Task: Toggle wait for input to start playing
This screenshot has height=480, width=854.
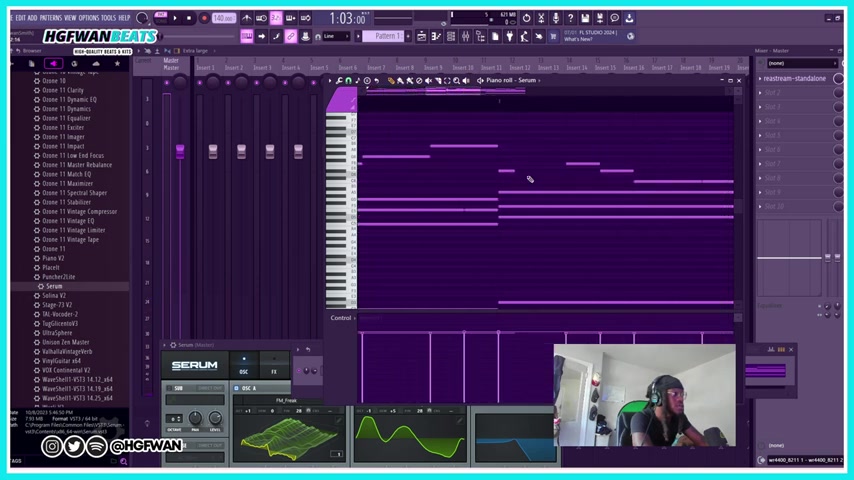Action: pyautogui.click(x=261, y=18)
